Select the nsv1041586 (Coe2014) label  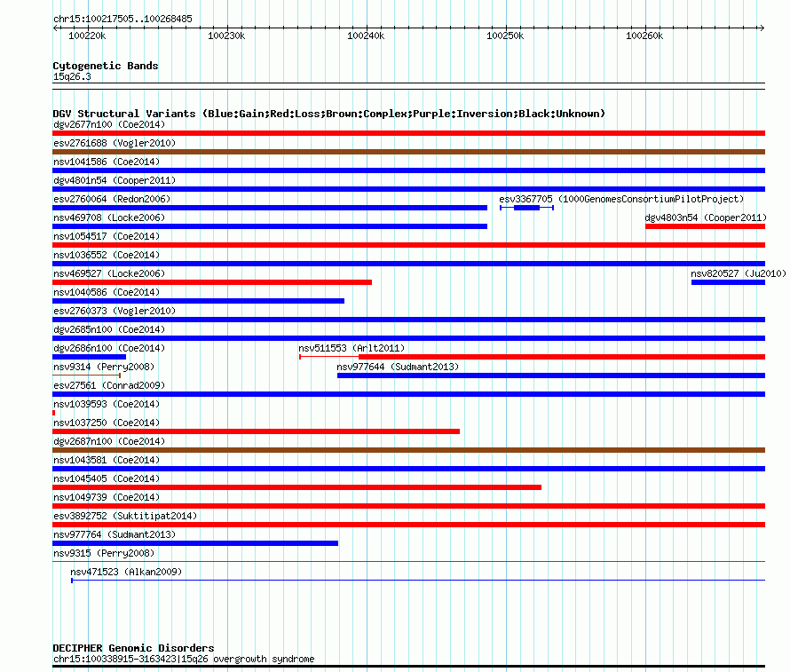click(x=107, y=162)
